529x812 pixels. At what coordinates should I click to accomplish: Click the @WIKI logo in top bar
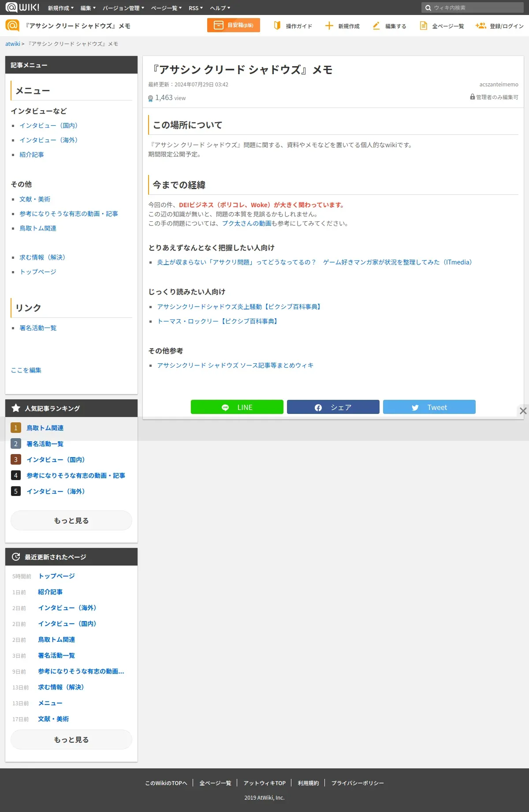(22, 7)
